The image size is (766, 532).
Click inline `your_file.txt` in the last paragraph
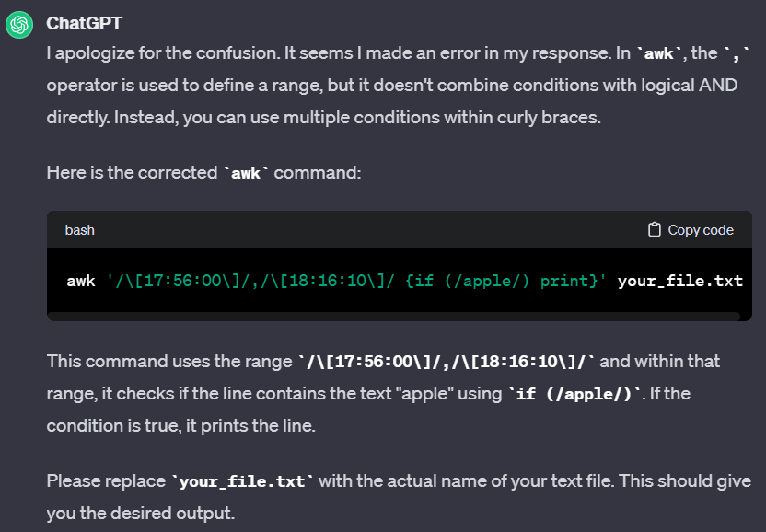coord(242,481)
